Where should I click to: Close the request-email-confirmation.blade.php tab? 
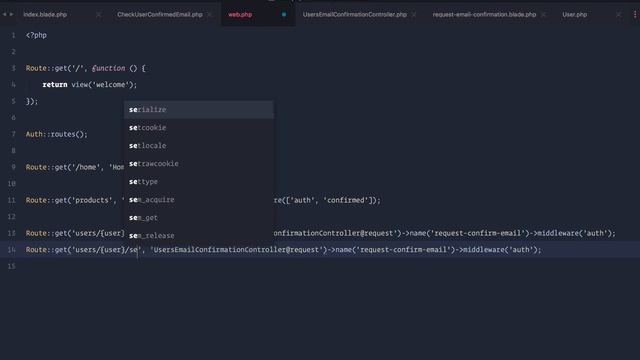[x=543, y=15]
